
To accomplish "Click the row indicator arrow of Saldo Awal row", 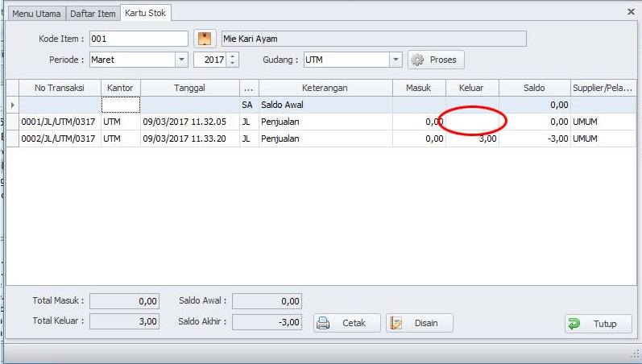I will pos(13,105).
